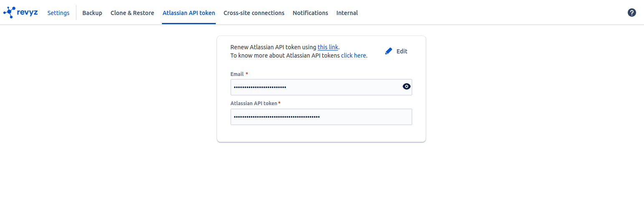Follow 'this link' to renew the token

pyautogui.click(x=328, y=47)
